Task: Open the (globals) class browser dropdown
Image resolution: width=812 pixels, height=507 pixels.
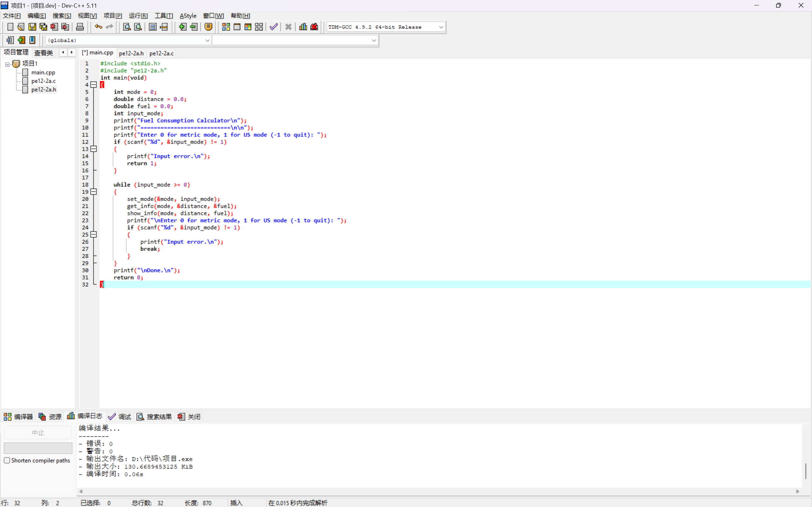Action: pos(207,40)
